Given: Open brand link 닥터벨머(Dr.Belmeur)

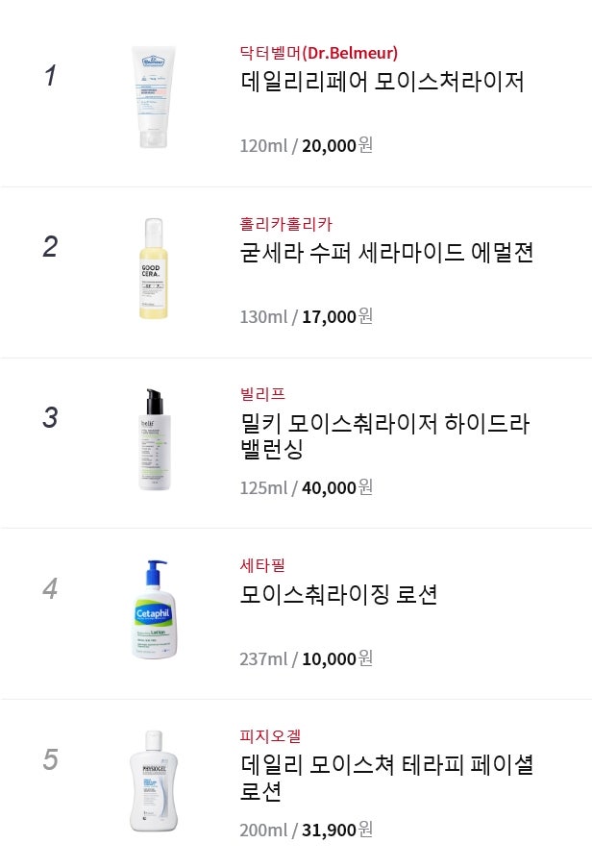Looking at the screenshot, I should [x=318, y=53].
